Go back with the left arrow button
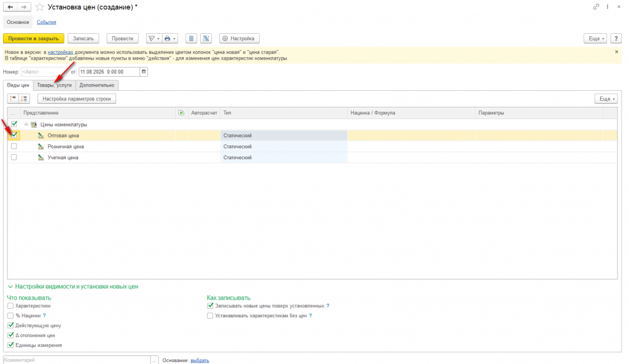 10,7
